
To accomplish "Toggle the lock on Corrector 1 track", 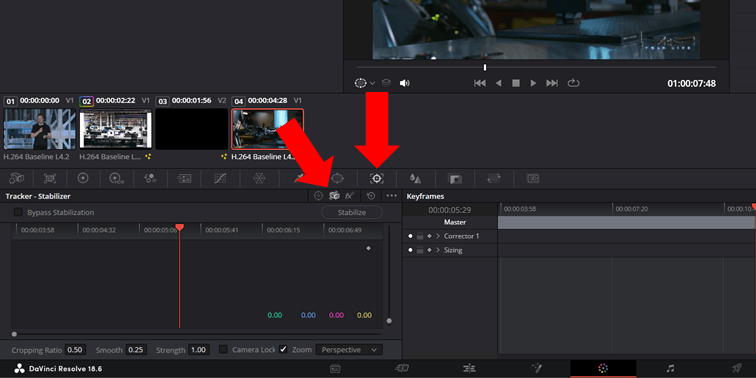I will 420,236.
